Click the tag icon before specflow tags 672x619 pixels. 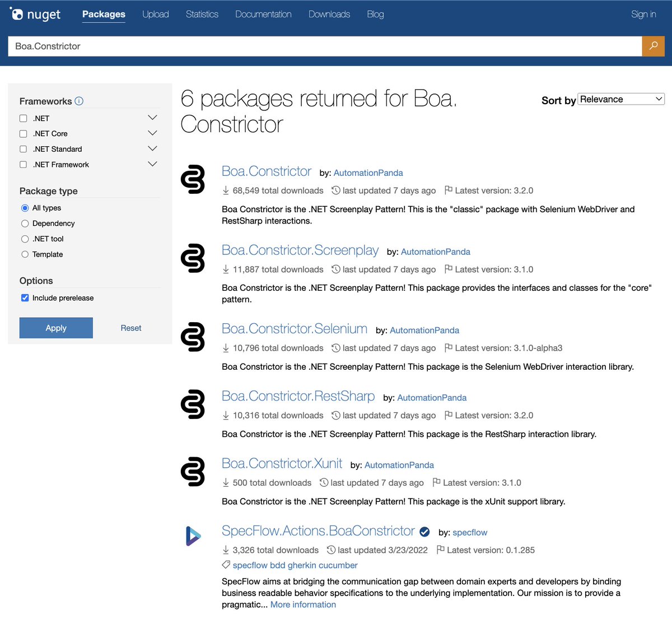click(x=226, y=565)
